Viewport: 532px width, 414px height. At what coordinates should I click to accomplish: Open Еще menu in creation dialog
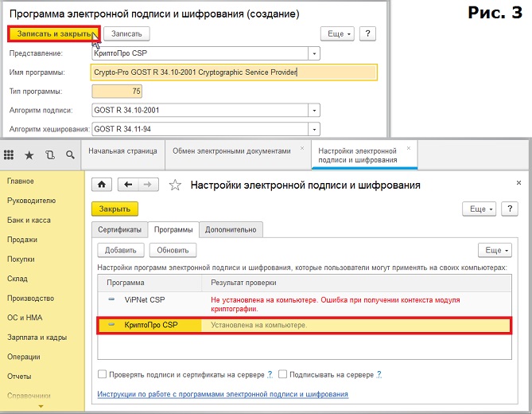(x=337, y=33)
